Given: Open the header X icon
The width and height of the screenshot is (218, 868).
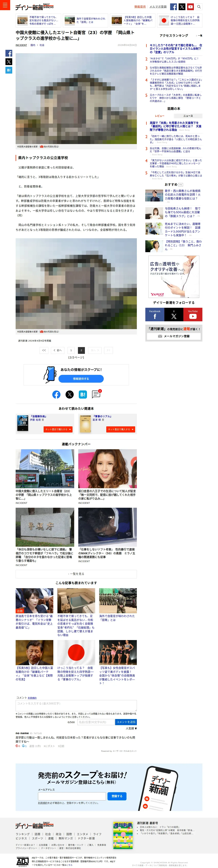Looking at the screenshot, I should coord(182,7).
